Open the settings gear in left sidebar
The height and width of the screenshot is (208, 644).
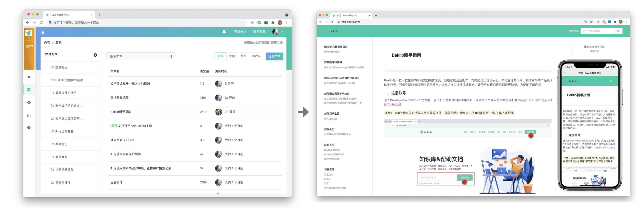pos(29,103)
